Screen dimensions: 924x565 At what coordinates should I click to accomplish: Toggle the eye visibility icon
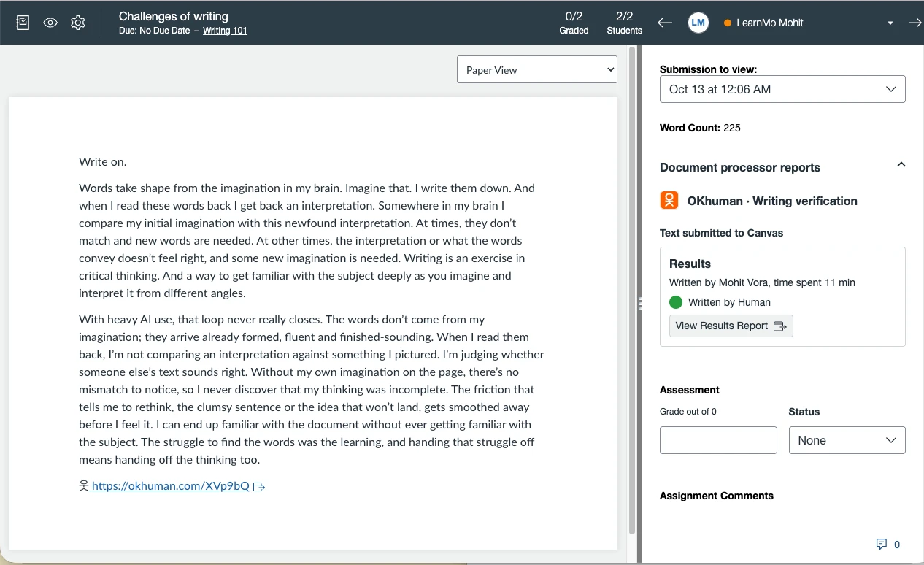coord(50,23)
